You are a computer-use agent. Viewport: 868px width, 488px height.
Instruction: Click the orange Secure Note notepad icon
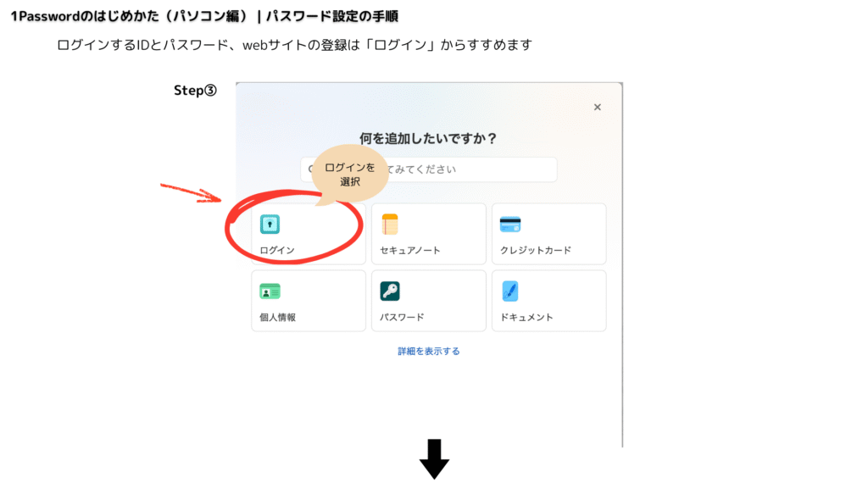click(x=390, y=224)
